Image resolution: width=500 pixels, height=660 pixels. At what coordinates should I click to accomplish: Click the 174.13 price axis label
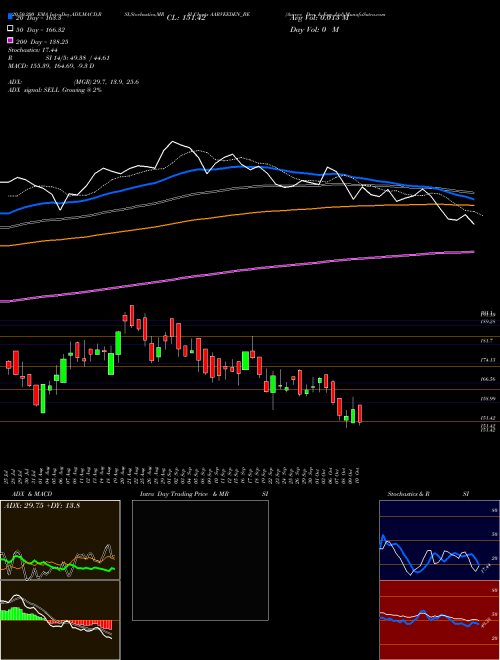coord(487,360)
